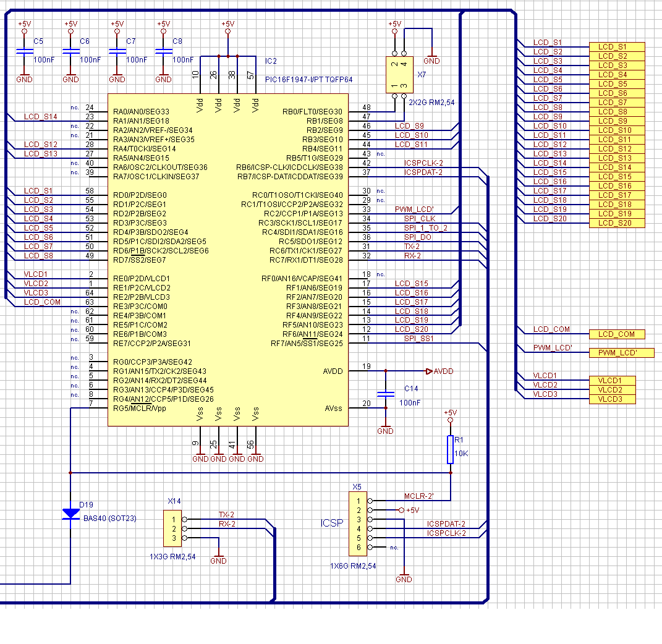662x644 pixels.
Task: Click pin label RF7/AN5/SS1/SEG25
Action: [x=307, y=344]
